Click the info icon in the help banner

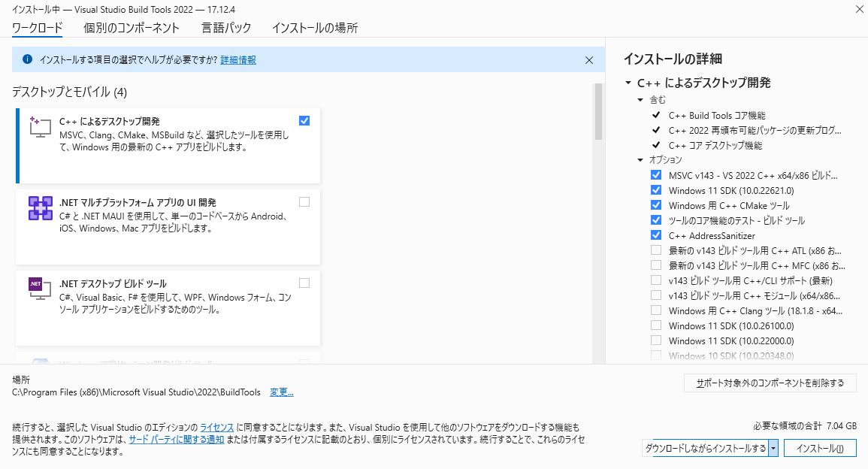pos(28,59)
